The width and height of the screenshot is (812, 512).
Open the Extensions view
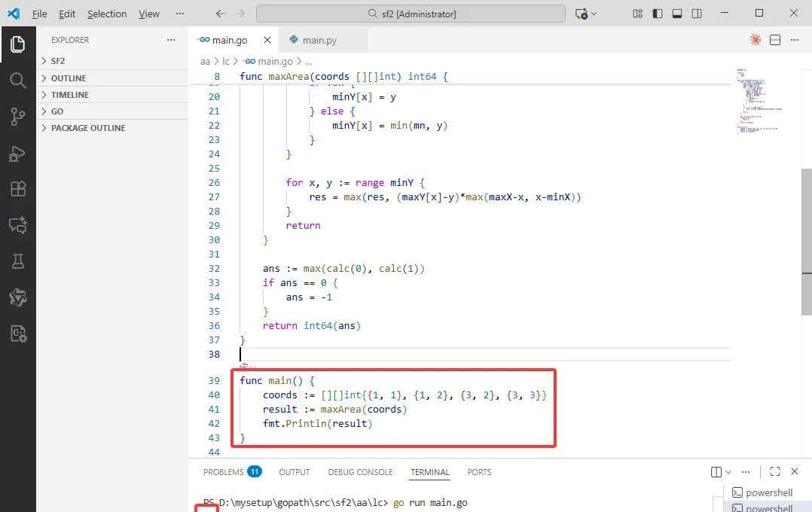(17, 188)
